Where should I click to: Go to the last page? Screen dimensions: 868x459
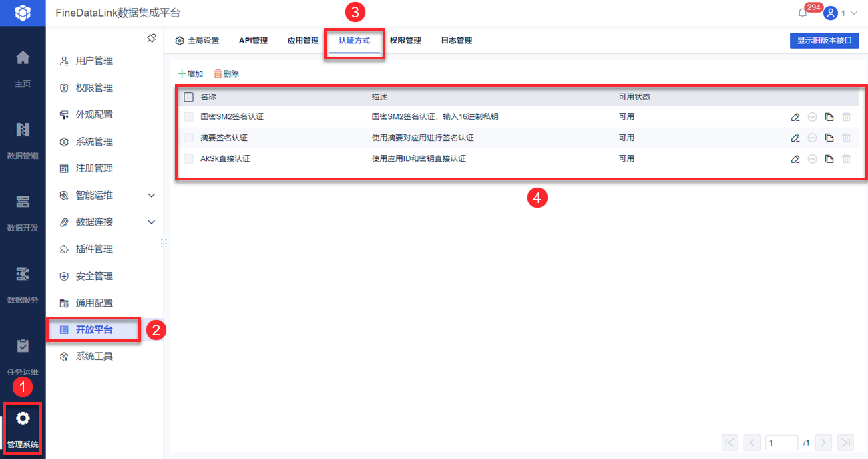pos(846,442)
